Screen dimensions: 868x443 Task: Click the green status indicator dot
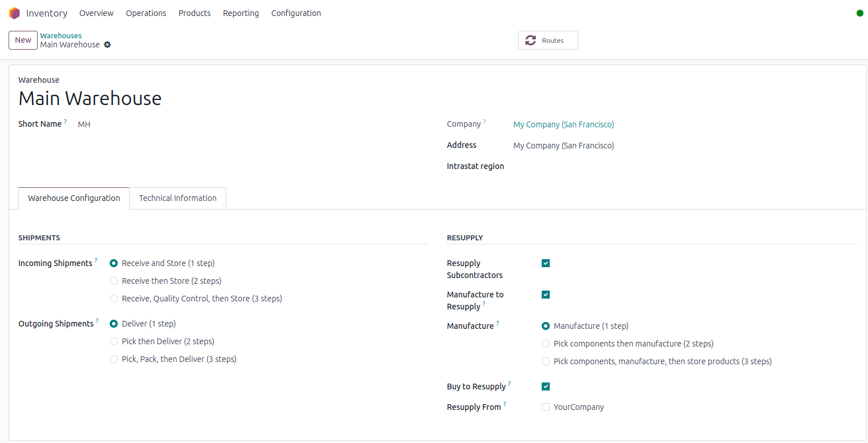(x=859, y=13)
